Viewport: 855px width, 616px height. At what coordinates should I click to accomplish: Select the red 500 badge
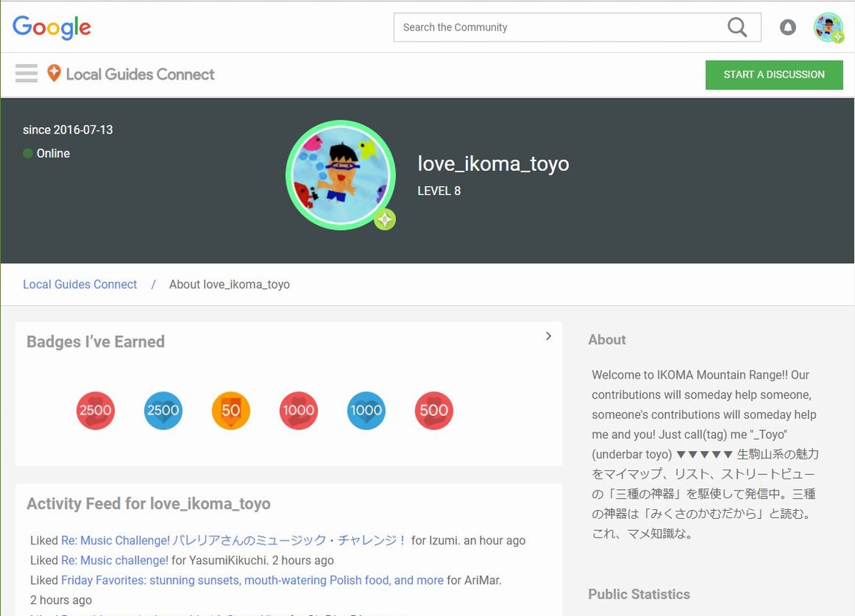pyautogui.click(x=434, y=411)
